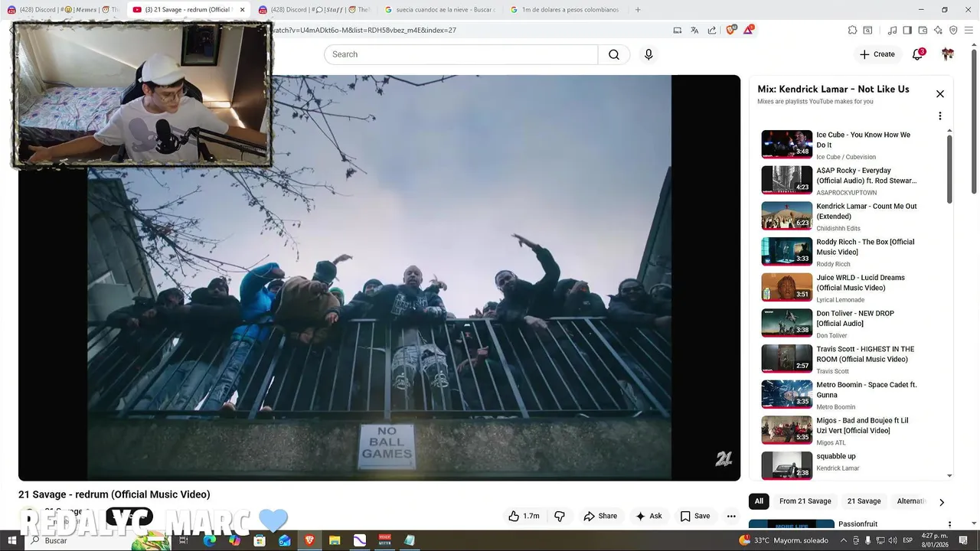The width and height of the screenshot is (980, 551).
Task: Switch to '1m de dolares a pesos' tab
Action: tap(565, 10)
